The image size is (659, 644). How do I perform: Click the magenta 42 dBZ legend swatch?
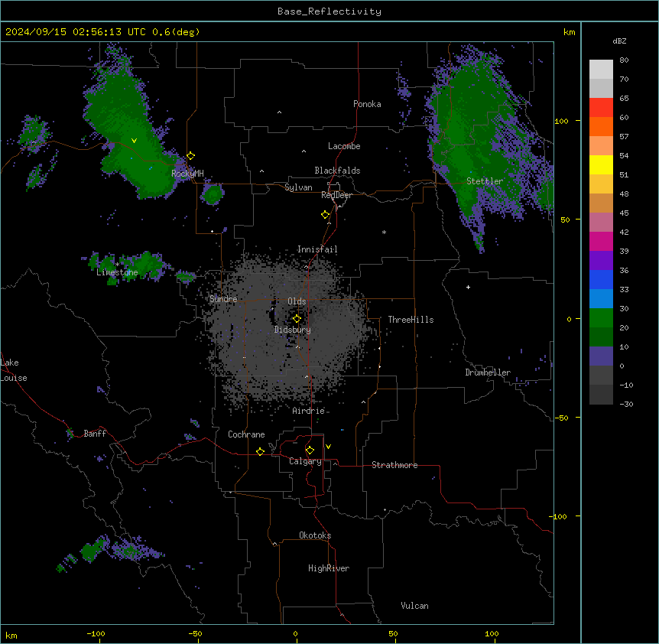click(x=601, y=241)
